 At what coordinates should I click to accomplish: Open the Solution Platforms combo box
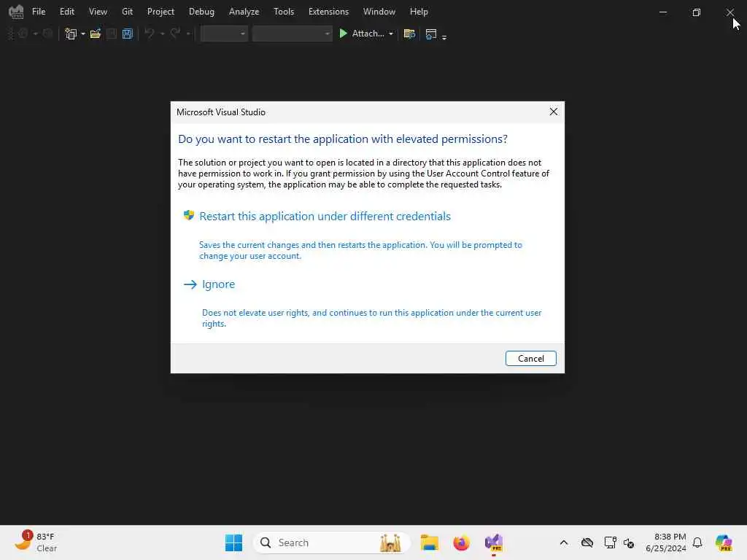[x=292, y=34]
